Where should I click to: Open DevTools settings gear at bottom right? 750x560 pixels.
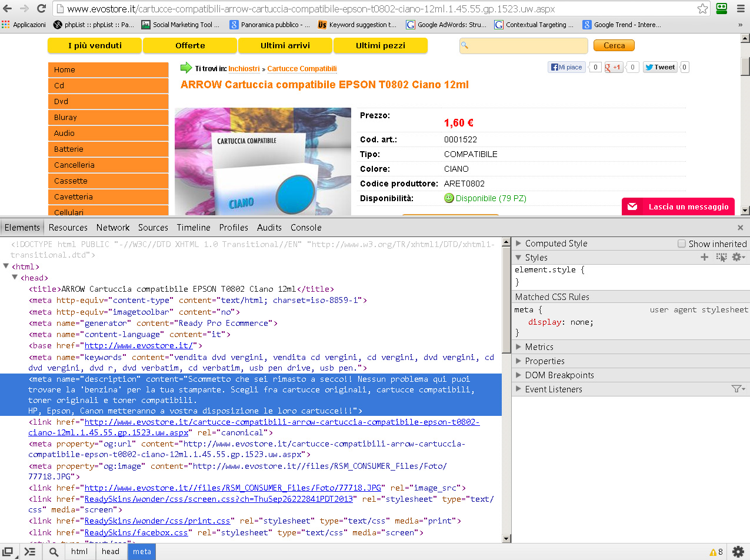738,552
